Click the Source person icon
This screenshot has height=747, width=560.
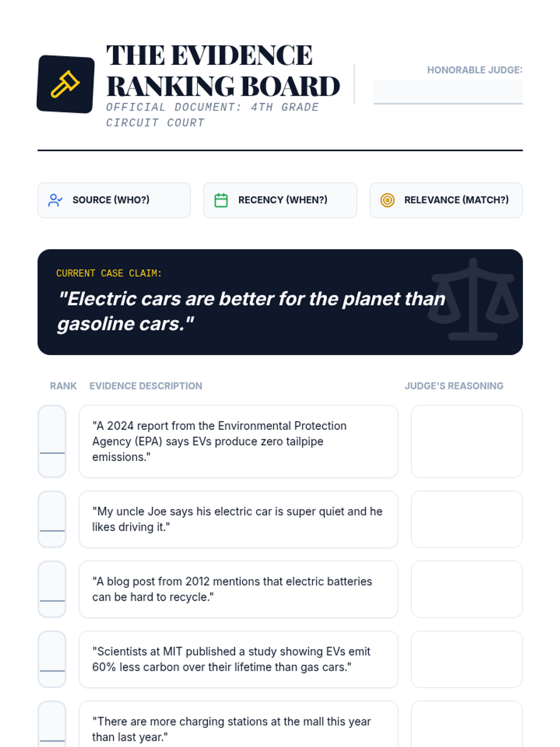coord(55,200)
